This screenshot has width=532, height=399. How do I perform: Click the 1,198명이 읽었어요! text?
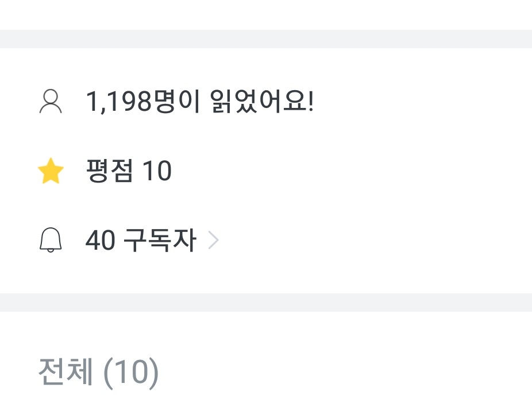pos(199,102)
